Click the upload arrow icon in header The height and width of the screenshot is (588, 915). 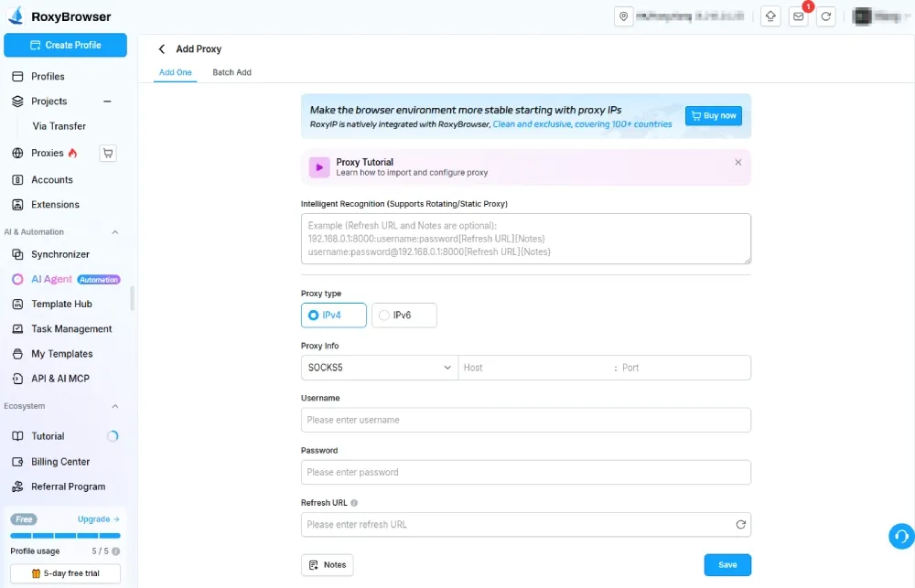pos(770,16)
